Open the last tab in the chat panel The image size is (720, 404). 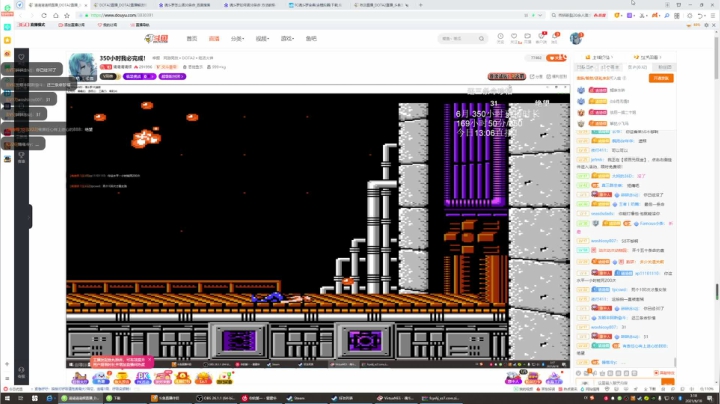(665, 67)
